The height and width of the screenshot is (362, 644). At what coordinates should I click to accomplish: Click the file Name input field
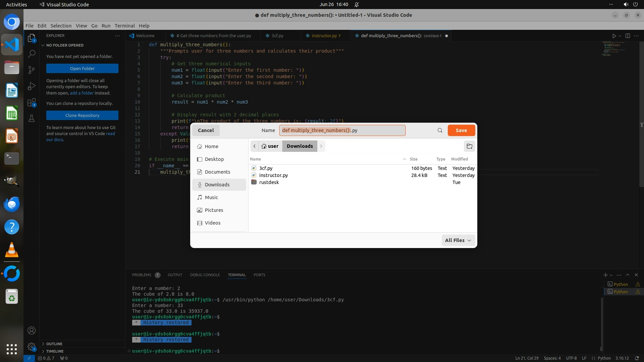click(x=342, y=130)
